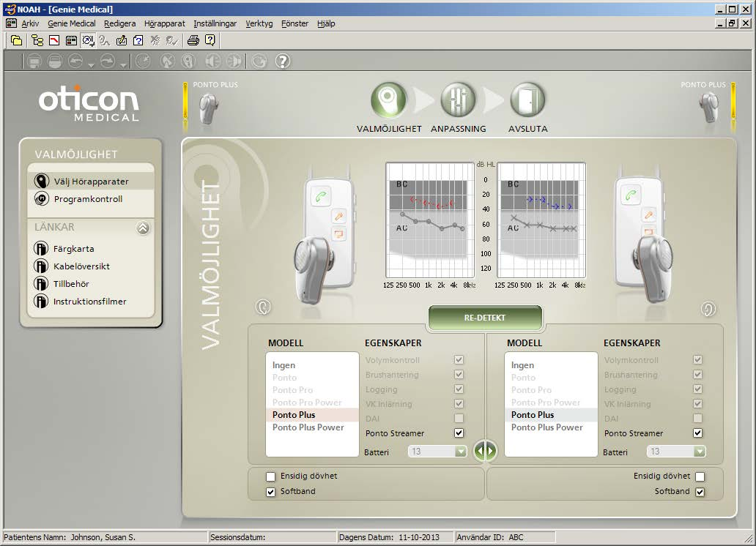The width and height of the screenshot is (756, 546).
Task: Select Välj Hörapparater in side panel
Action: (91, 182)
